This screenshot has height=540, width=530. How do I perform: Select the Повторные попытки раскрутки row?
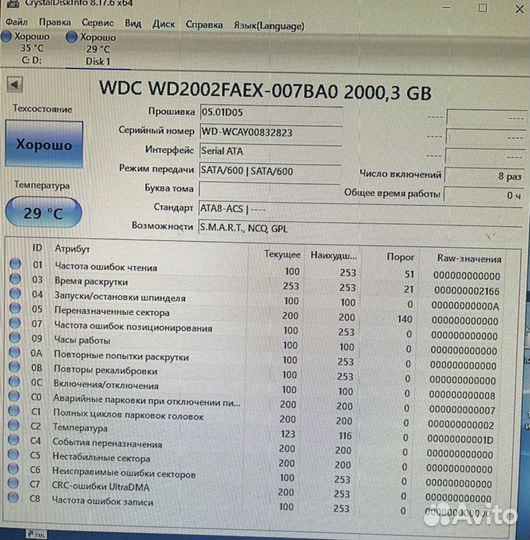pyautogui.click(x=253, y=358)
